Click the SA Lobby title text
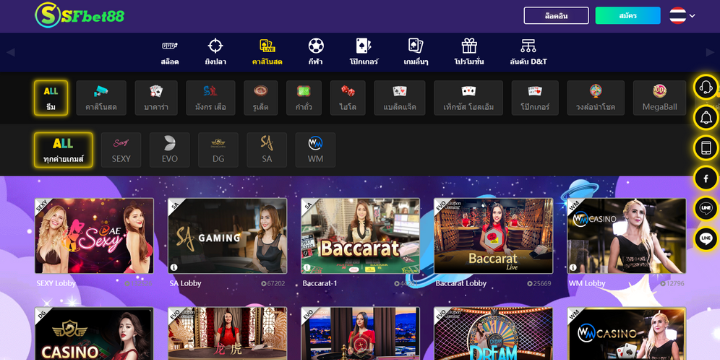Image resolution: width=720 pixels, height=360 pixels. [186, 283]
